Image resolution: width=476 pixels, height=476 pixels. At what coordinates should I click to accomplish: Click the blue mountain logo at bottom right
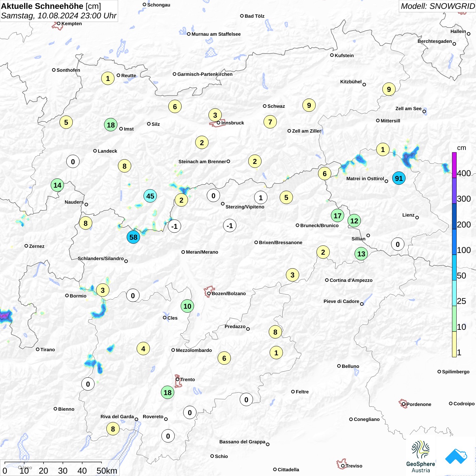[456, 456]
